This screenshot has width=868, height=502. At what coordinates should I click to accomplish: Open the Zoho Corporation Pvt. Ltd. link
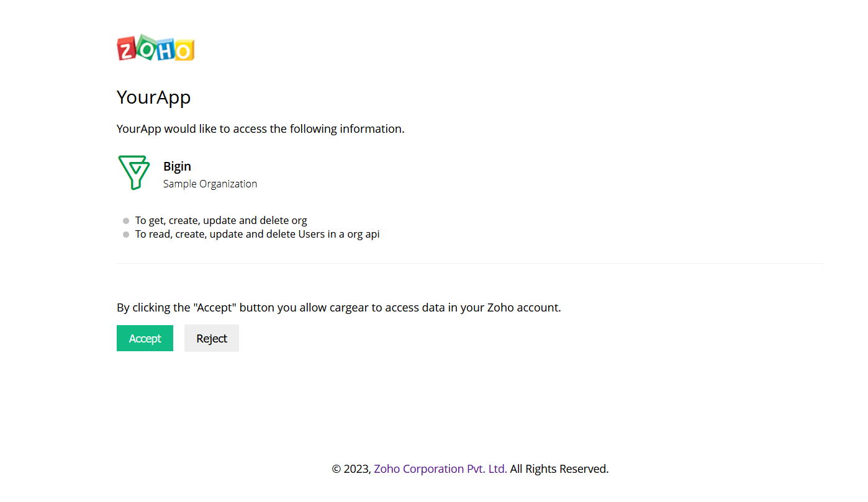[x=440, y=469]
